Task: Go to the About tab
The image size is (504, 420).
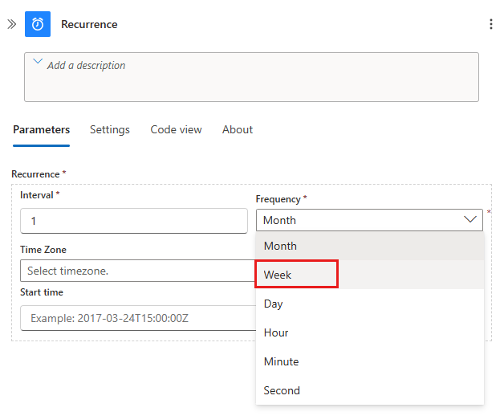Action: coord(238,129)
